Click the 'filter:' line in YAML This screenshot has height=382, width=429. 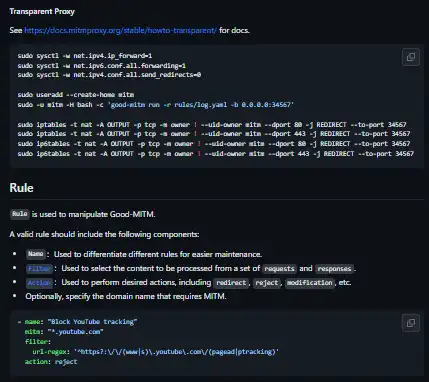click(x=38, y=342)
